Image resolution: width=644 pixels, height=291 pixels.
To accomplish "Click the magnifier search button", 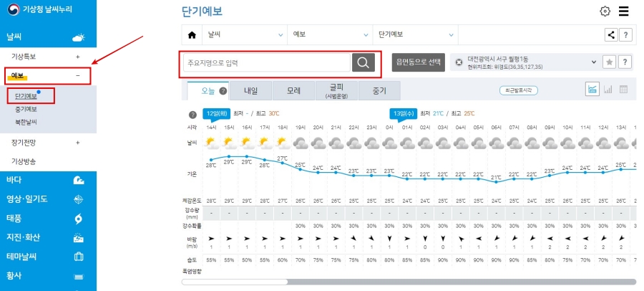I will (x=364, y=62).
